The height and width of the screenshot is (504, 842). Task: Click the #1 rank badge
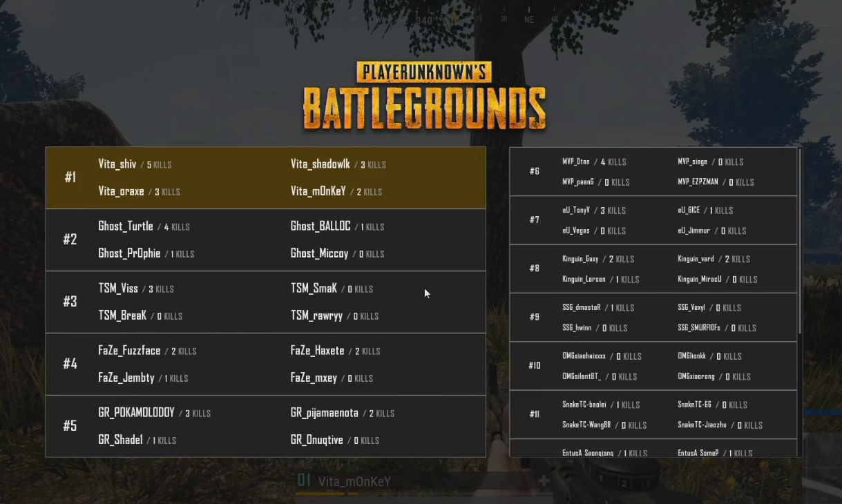(x=70, y=177)
